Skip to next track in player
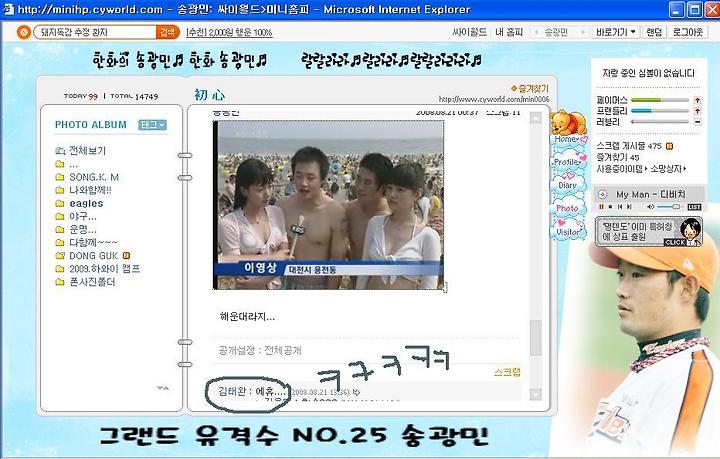 pyautogui.click(x=629, y=207)
